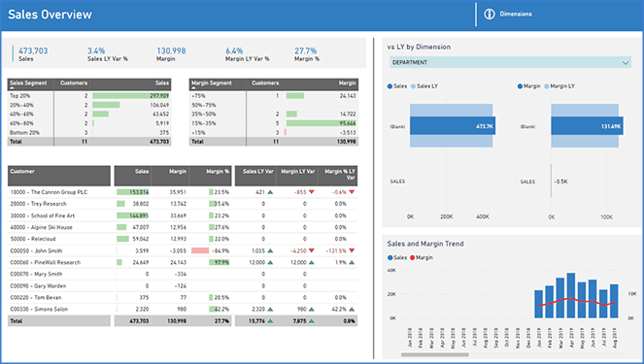Click red down arrow in Cannon Group Margin % LY Var
The image size is (644, 364).
pos(352,192)
